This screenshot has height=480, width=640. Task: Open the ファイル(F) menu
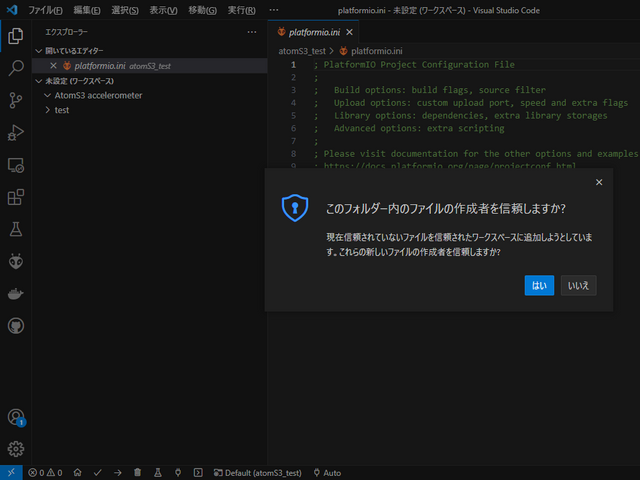pos(45,10)
